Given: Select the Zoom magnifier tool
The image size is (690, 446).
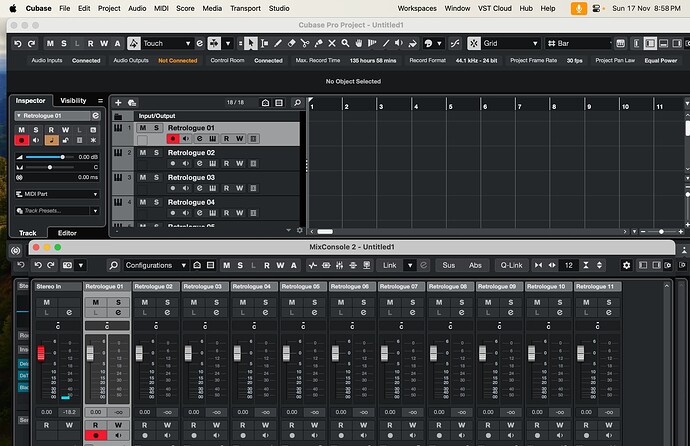Looking at the screenshot, I should pos(345,43).
